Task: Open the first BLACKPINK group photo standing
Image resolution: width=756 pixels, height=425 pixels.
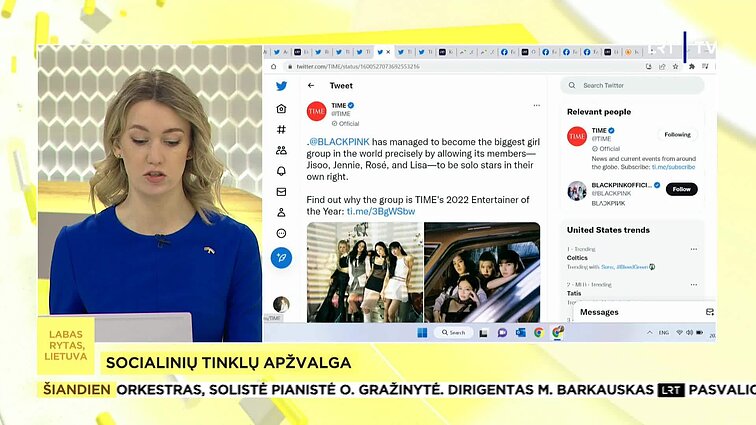Action: tap(365, 273)
